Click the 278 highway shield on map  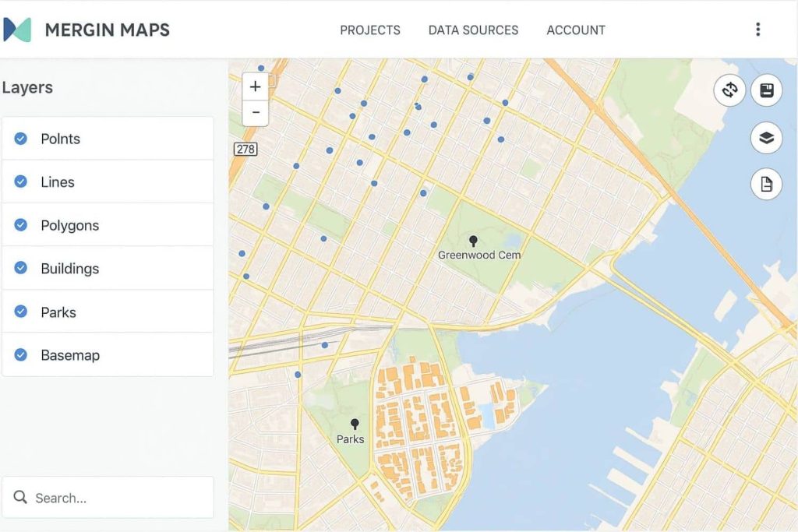tap(245, 149)
